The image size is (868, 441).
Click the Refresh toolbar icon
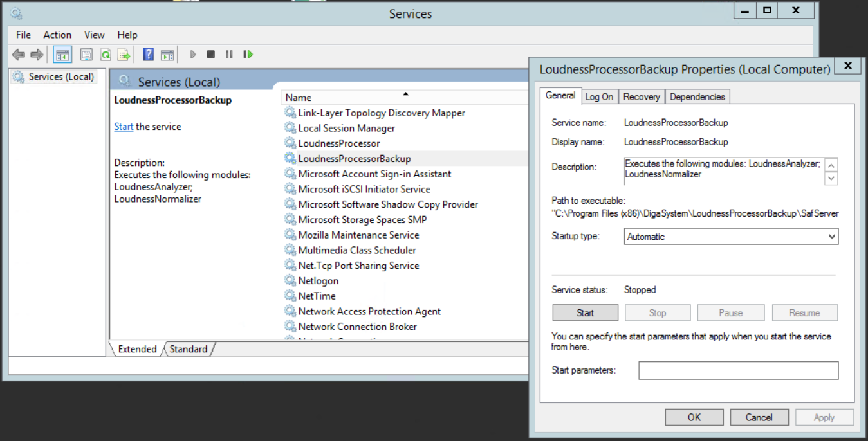coord(105,55)
